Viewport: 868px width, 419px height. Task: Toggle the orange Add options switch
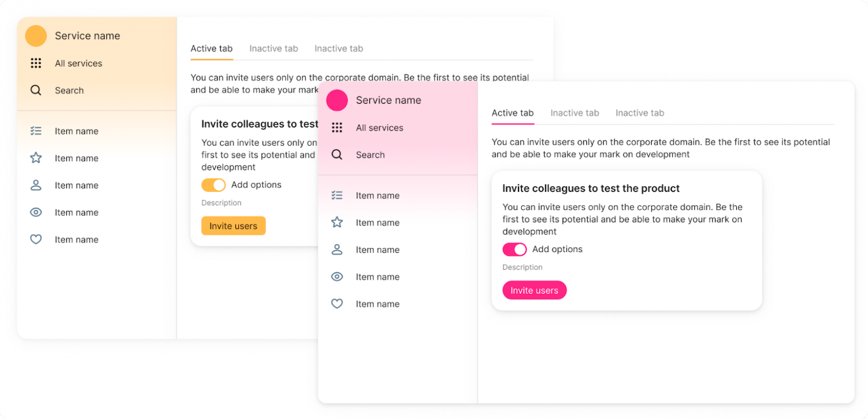[x=213, y=185]
